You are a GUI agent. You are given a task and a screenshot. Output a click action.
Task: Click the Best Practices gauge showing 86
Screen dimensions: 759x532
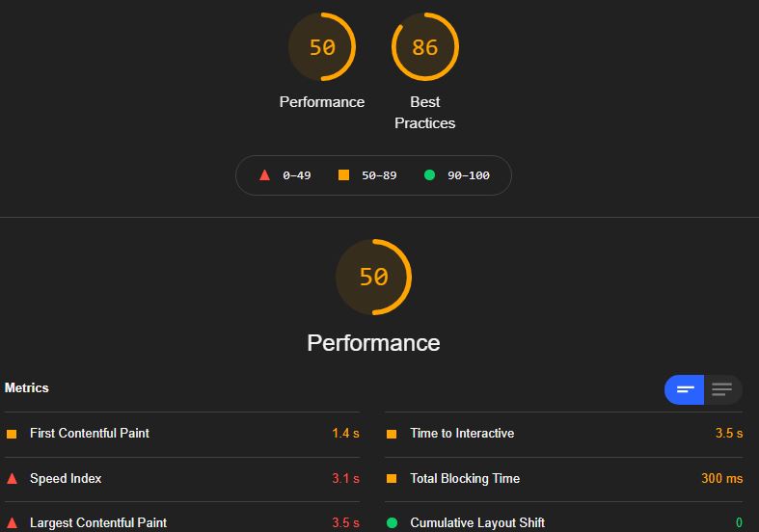coord(425,47)
